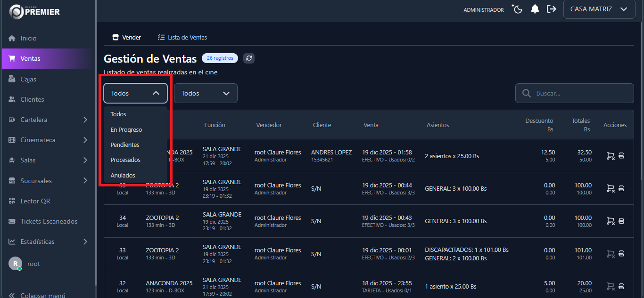Open the second Todos filter dropdown
The image size is (644, 298).
point(206,93)
